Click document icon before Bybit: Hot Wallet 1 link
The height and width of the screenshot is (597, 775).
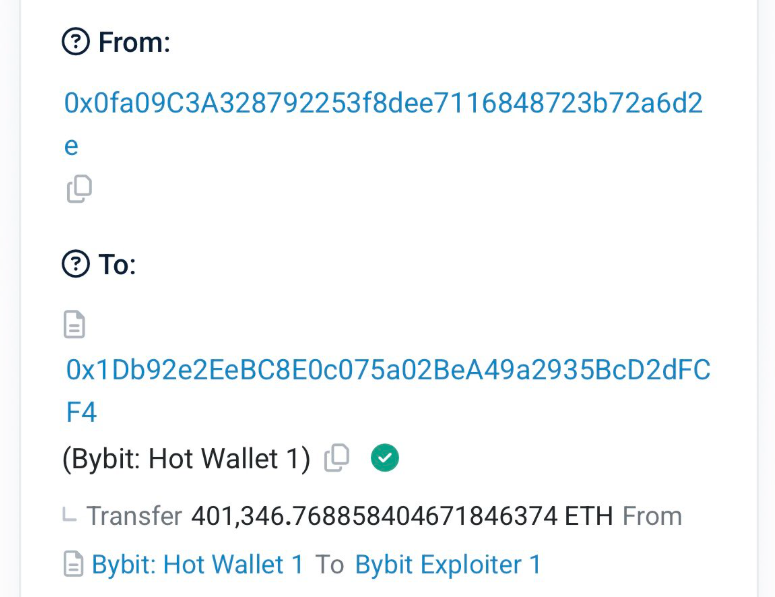point(73,565)
